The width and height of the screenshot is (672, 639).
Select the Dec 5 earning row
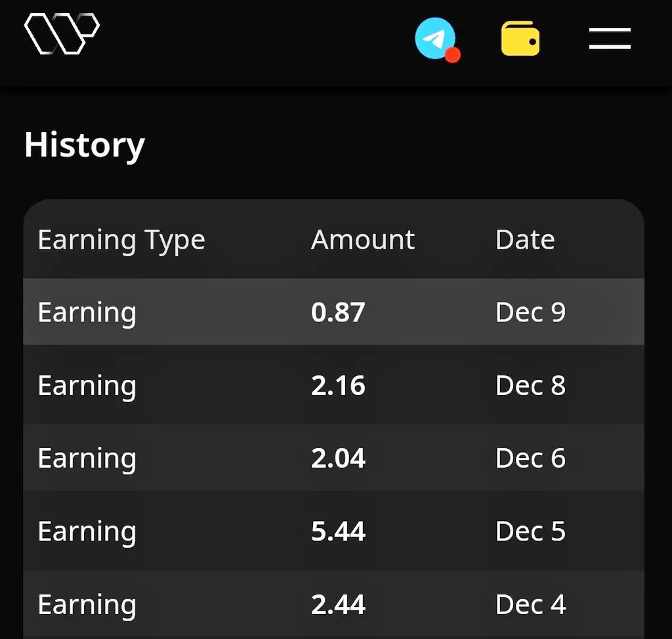pyautogui.click(x=333, y=531)
